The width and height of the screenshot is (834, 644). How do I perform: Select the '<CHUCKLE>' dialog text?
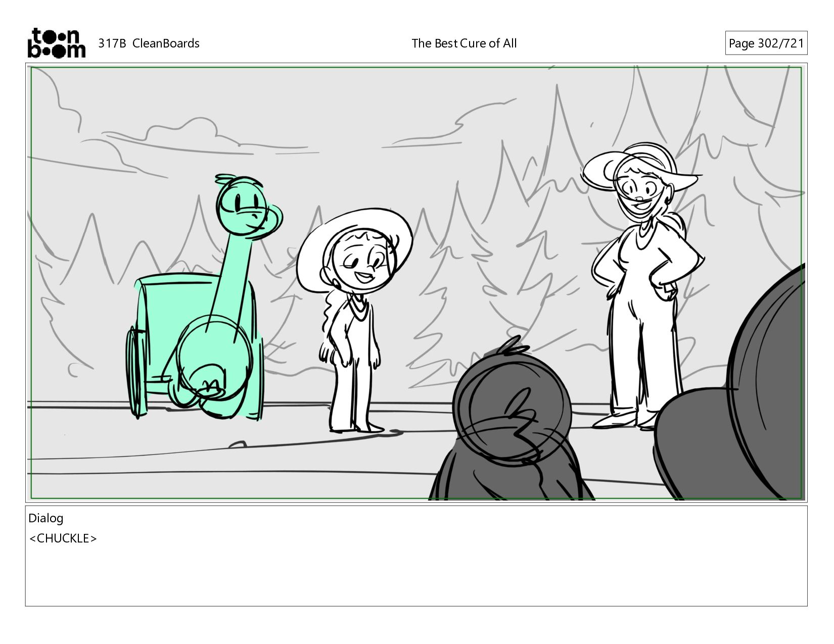click(x=63, y=538)
